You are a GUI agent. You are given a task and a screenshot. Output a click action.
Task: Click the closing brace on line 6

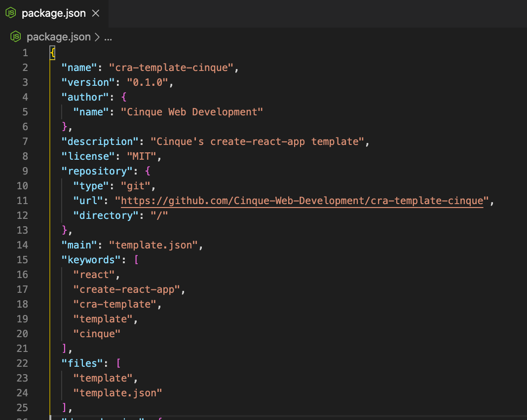tap(65, 127)
